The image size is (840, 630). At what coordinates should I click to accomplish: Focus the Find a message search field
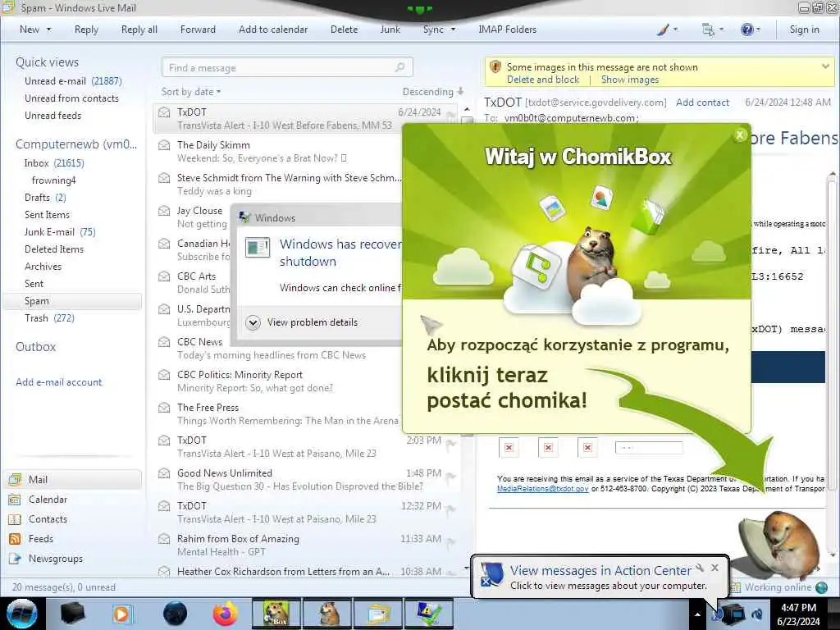[x=287, y=67]
